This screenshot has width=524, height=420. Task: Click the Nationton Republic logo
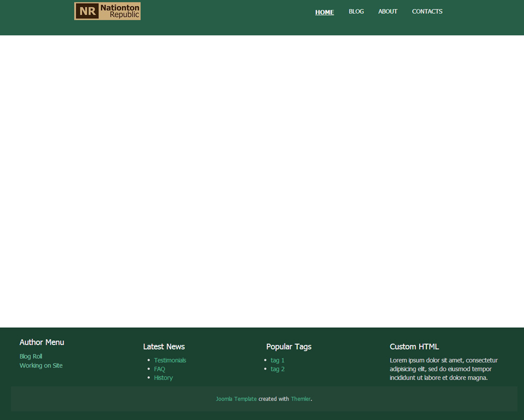[x=107, y=11]
